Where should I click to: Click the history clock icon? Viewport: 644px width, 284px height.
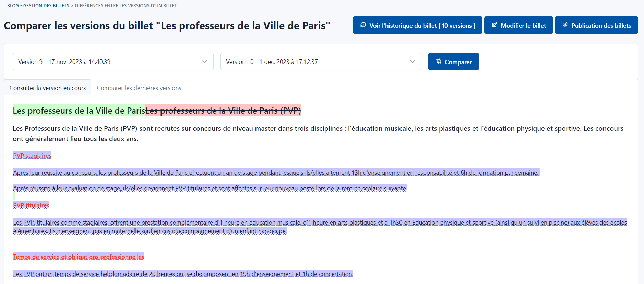click(363, 25)
